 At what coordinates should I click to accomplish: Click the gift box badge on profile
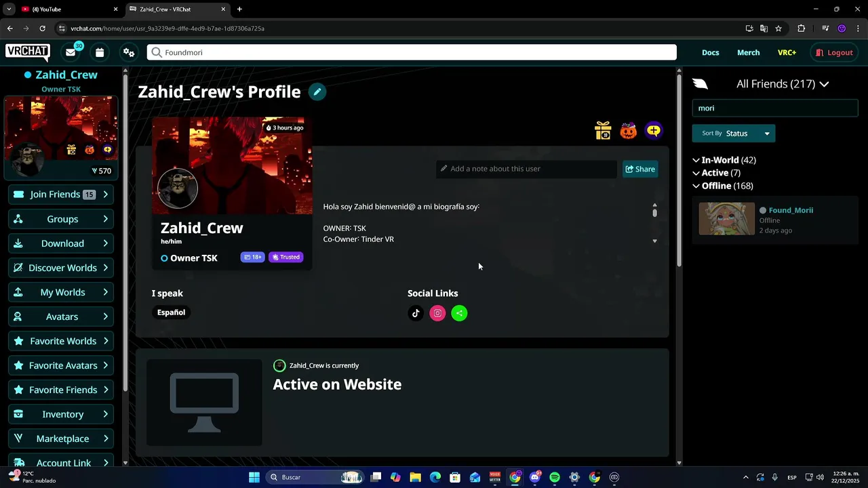coord(603,130)
